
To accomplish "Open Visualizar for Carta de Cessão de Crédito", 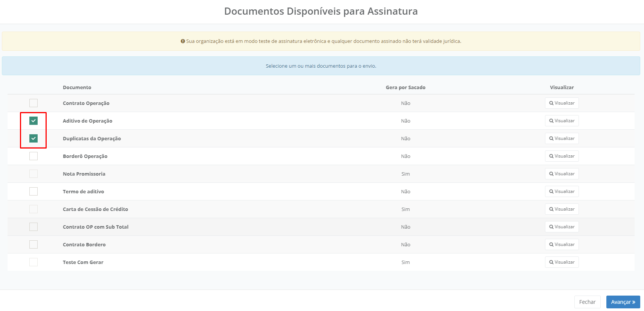I will (562, 209).
